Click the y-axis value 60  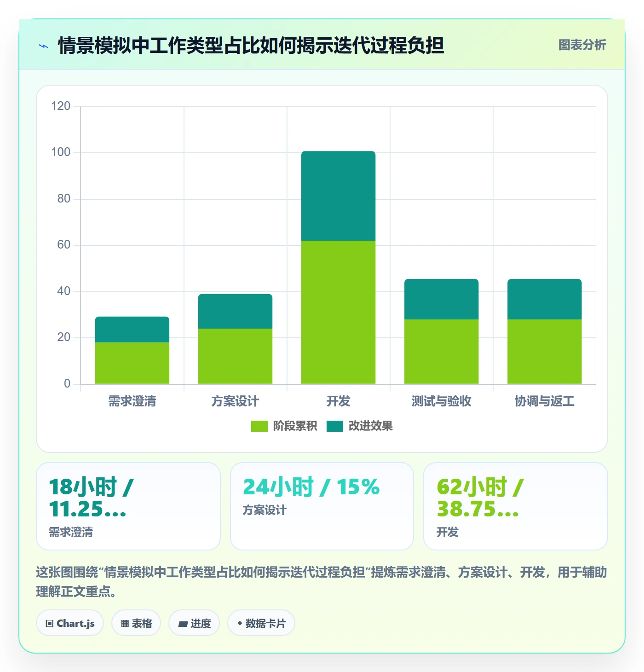click(64, 245)
